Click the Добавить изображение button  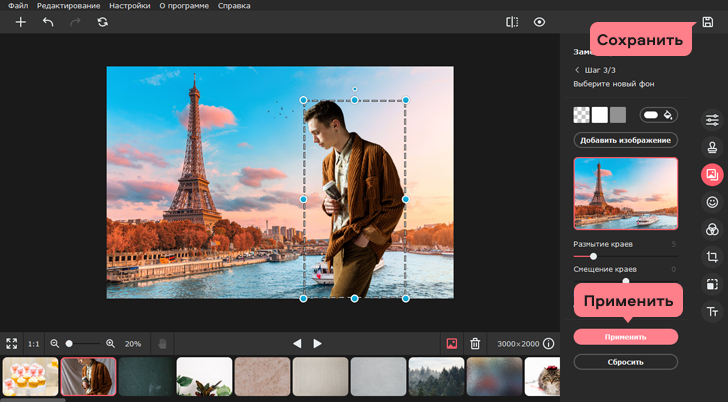coord(626,140)
